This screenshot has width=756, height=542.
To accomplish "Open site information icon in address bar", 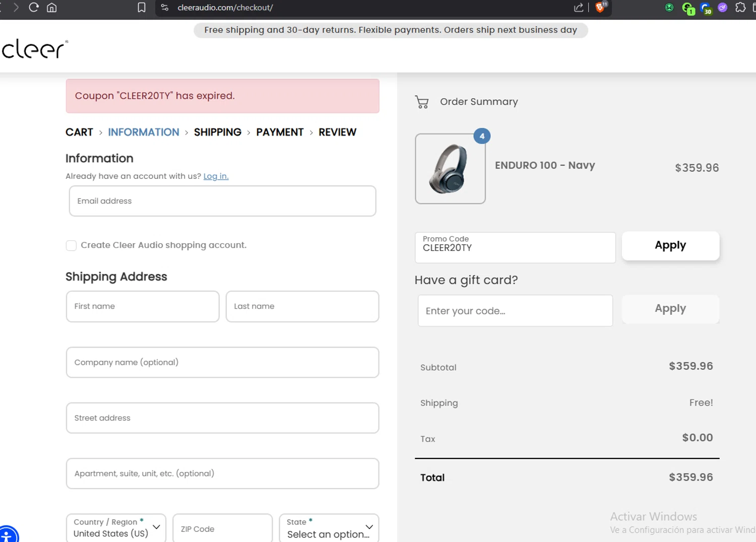I will [x=165, y=8].
